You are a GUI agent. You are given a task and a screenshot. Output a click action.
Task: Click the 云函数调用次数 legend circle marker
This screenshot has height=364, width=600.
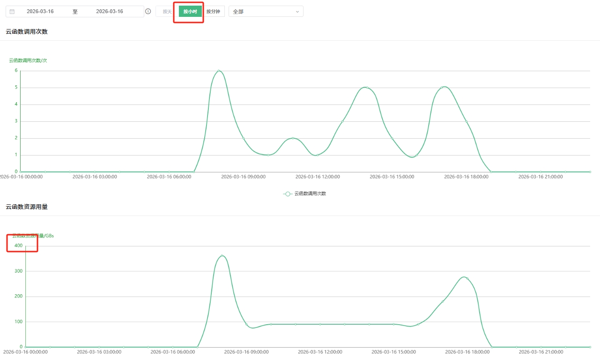pyautogui.click(x=288, y=193)
